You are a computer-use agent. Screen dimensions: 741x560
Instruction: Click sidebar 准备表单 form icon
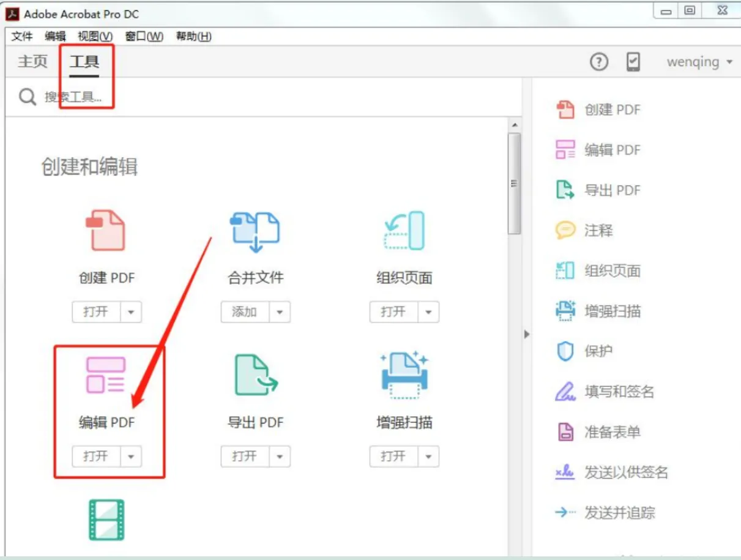pyautogui.click(x=565, y=432)
